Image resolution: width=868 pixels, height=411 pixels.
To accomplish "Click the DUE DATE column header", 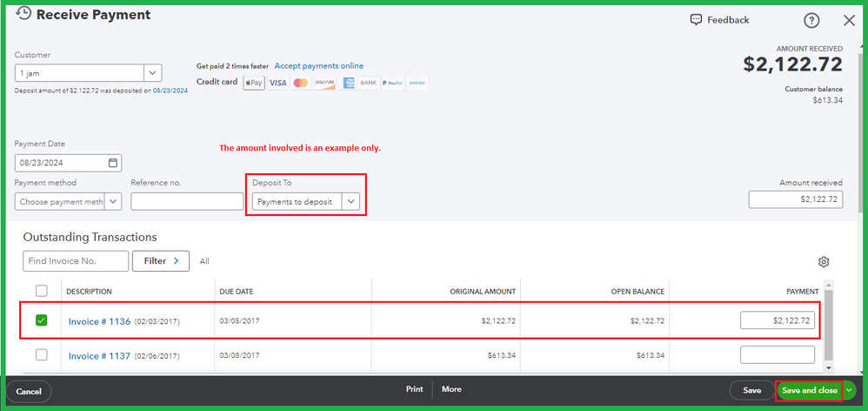I will 237,292.
